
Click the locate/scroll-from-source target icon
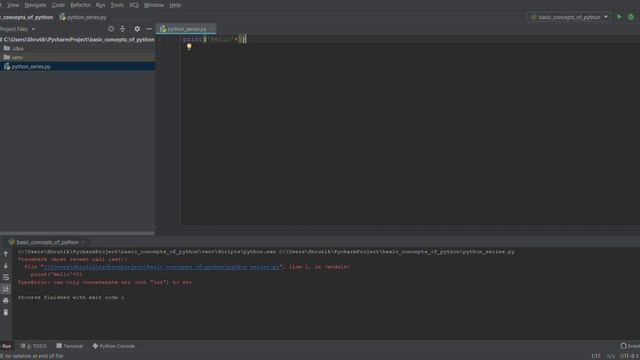[x=111, y=29]
